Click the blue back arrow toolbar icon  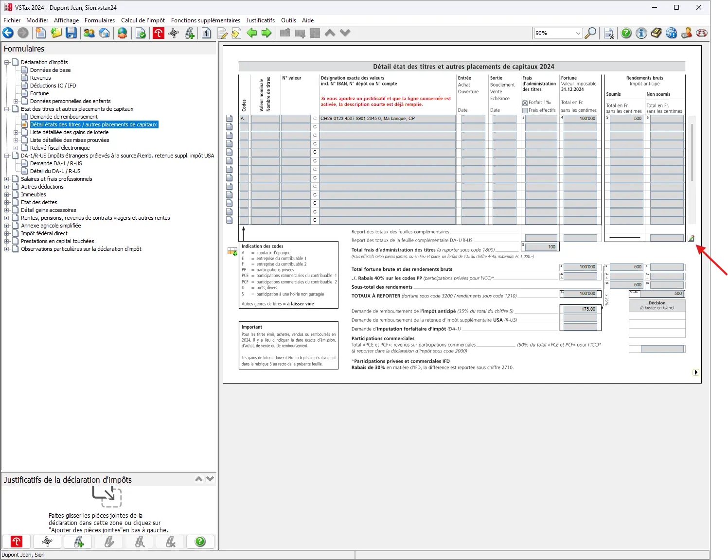[x=8, y=33]
